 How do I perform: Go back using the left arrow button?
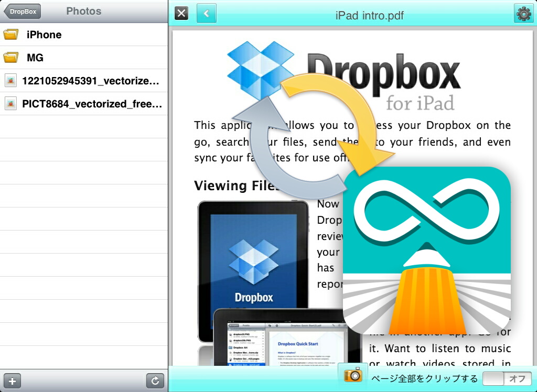(x=206, y=14)
